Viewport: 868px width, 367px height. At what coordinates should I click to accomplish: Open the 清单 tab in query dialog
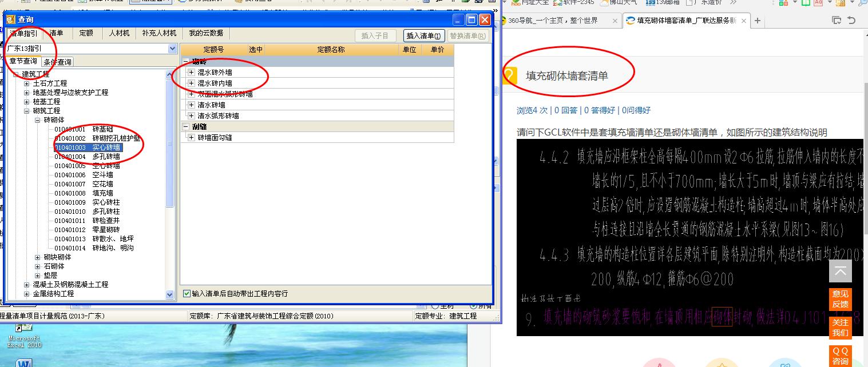tap(56, 33)
